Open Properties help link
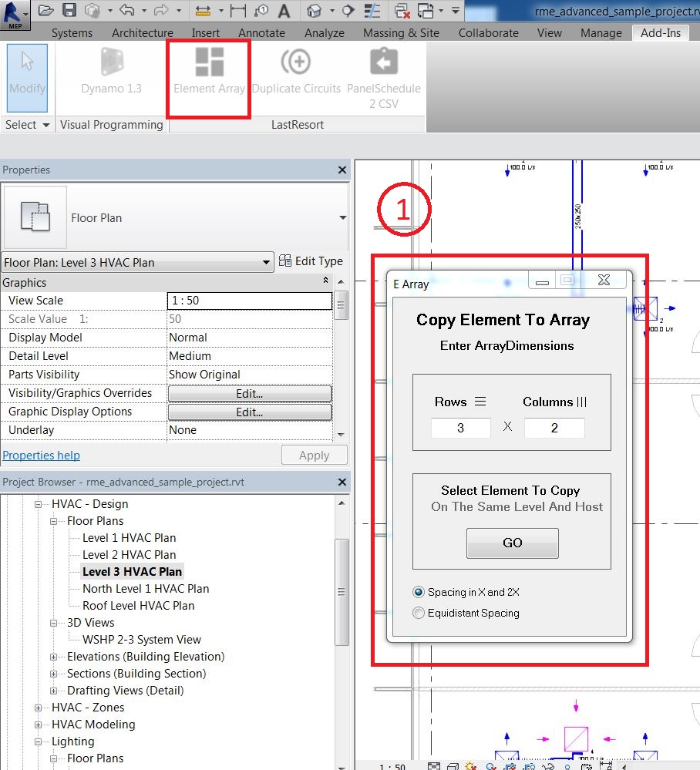The height and width of the screenshot is (770, 700). pyautogui.click(x=40, y=455)
